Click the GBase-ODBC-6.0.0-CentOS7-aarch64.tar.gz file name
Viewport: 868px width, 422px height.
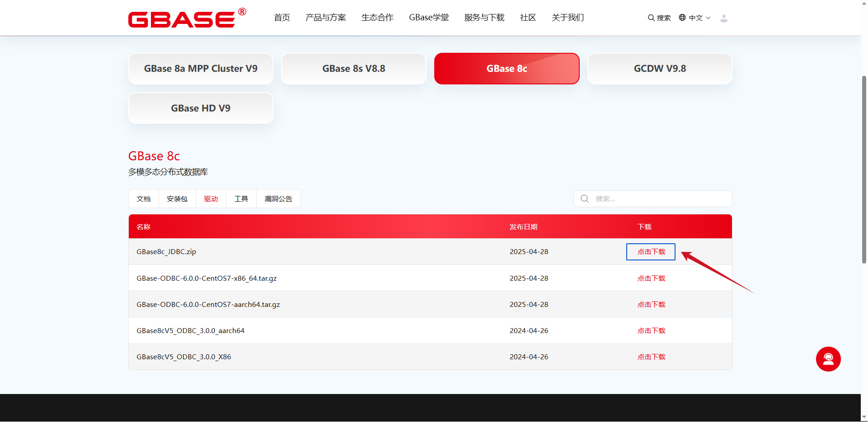pyautogui.click(x=208, y=305)
